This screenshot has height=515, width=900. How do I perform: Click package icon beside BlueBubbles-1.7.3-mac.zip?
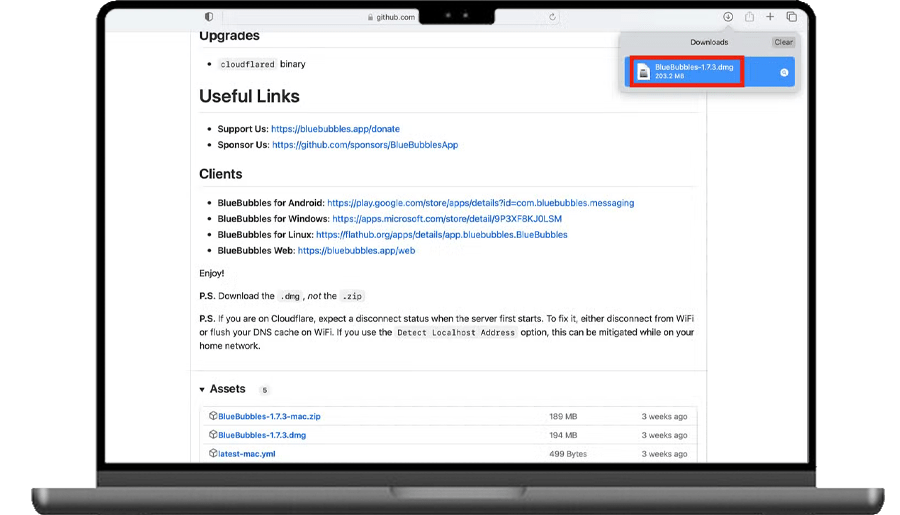213,416
